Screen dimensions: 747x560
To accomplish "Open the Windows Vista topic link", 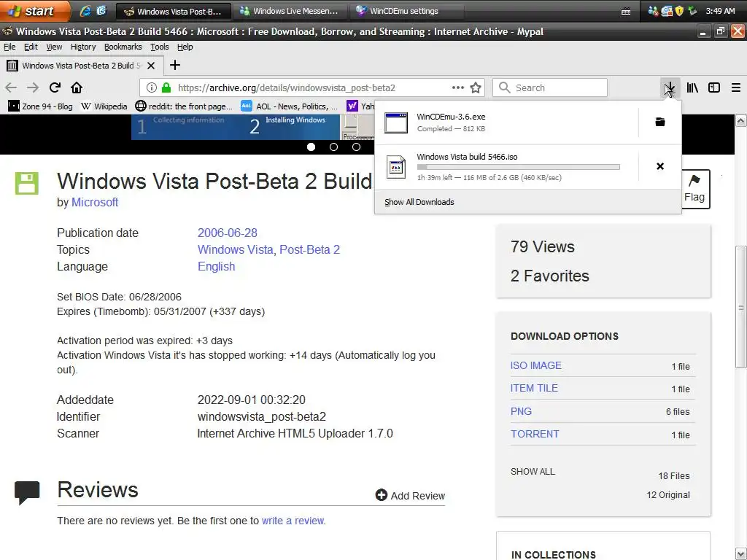I will [236, 249].
